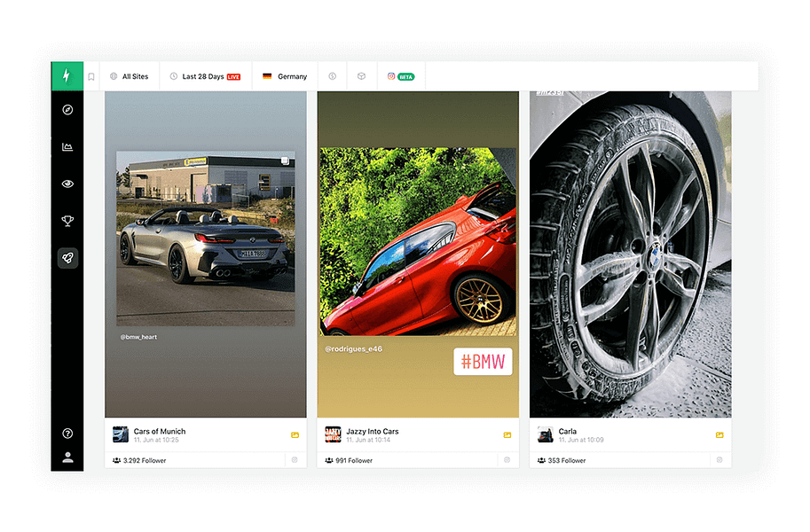
Task: Select the eye views section in sidebar
Action: (67, 184)
